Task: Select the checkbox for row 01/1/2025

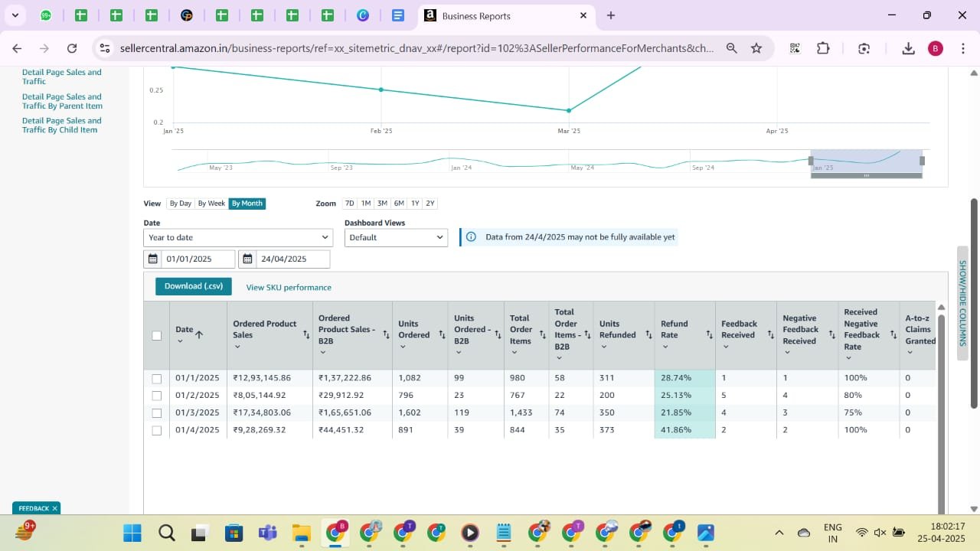Action: click(x=157, y=378)
